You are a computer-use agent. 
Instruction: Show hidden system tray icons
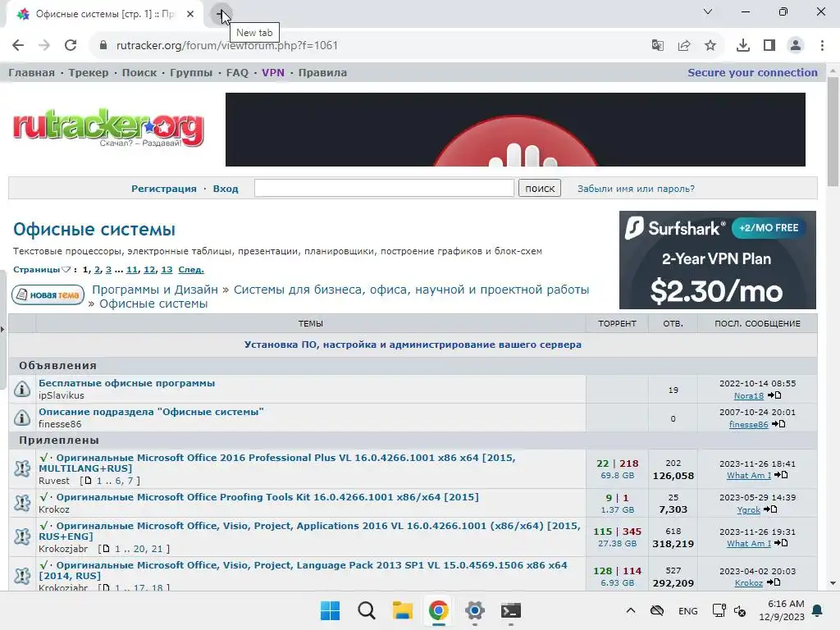pos(631,610)
